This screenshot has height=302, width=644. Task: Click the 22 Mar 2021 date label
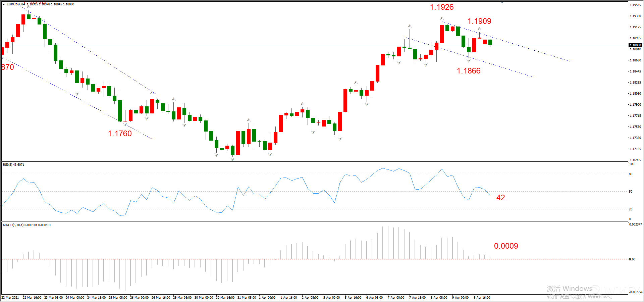point(10,298)
